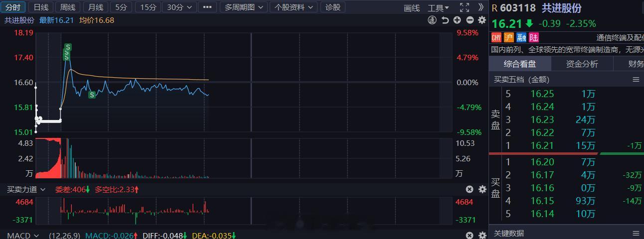Open the 个股资料 dropdown
Viewport: 644px width, 239px height.
[294, 7]
